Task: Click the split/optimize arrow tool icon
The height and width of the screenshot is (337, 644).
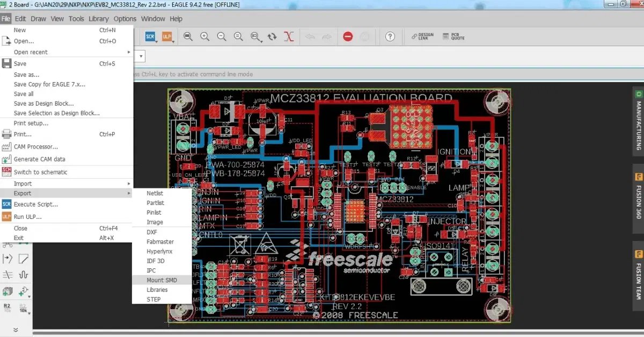Action: 8,259
